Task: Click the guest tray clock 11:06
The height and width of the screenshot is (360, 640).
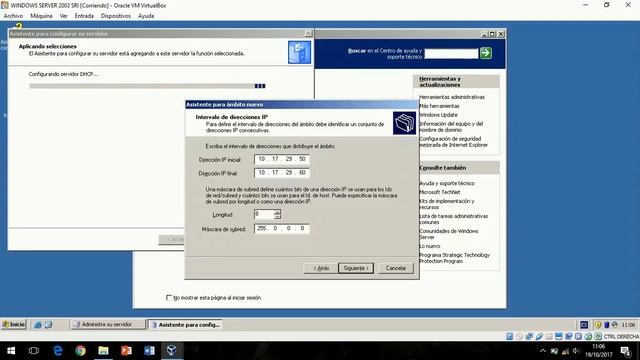Action: pos(628,325)
